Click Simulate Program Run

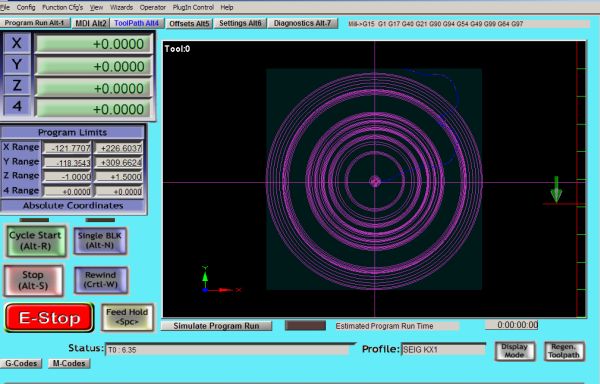tap(216, 326)
